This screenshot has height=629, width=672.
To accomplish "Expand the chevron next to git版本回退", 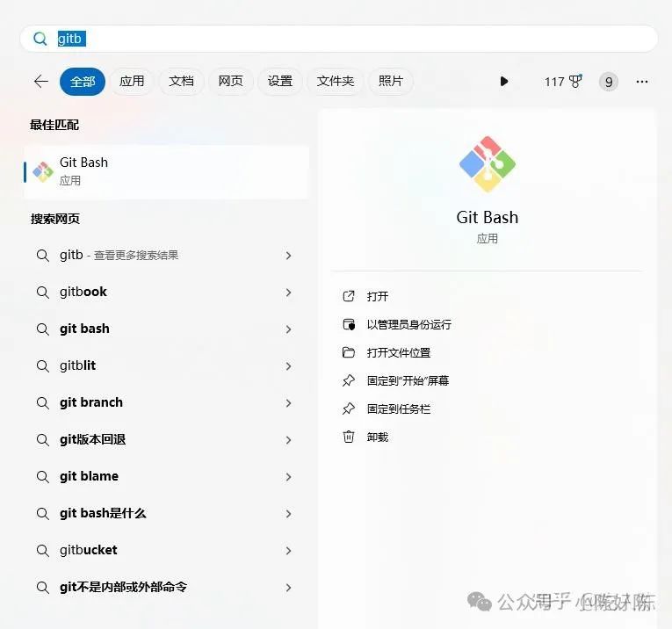I will [288, 440].
